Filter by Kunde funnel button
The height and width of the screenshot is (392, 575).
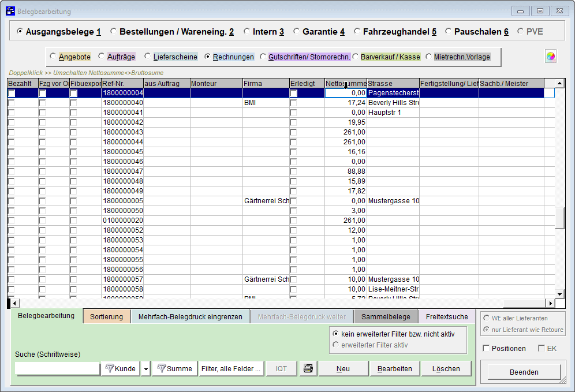click(x=121, y=368)
